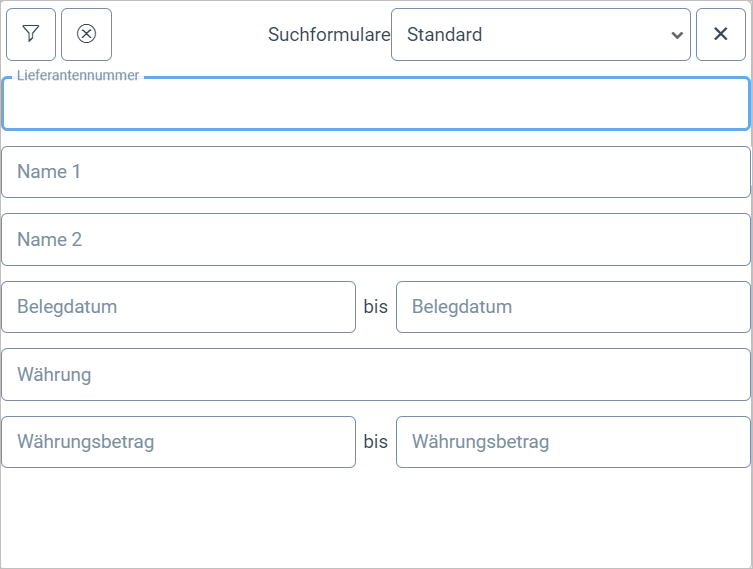Screen dimensions: 753x569
Task: Focus the right Währungsbetrag maximum field
Action: click(573, 442)
